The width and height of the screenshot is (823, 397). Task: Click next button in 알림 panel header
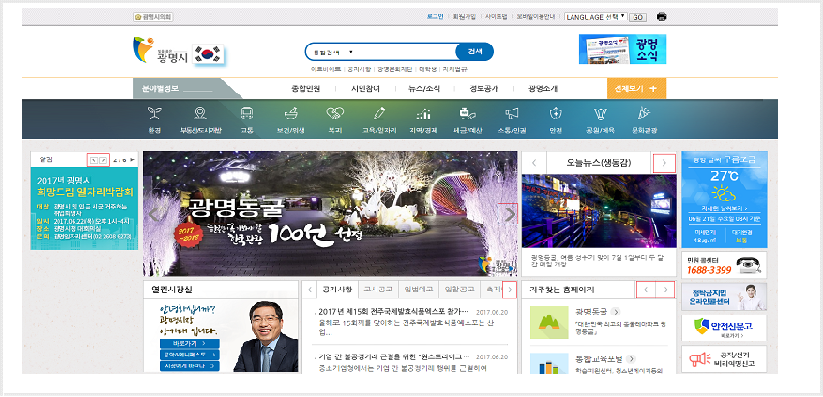tap(104, 160)
